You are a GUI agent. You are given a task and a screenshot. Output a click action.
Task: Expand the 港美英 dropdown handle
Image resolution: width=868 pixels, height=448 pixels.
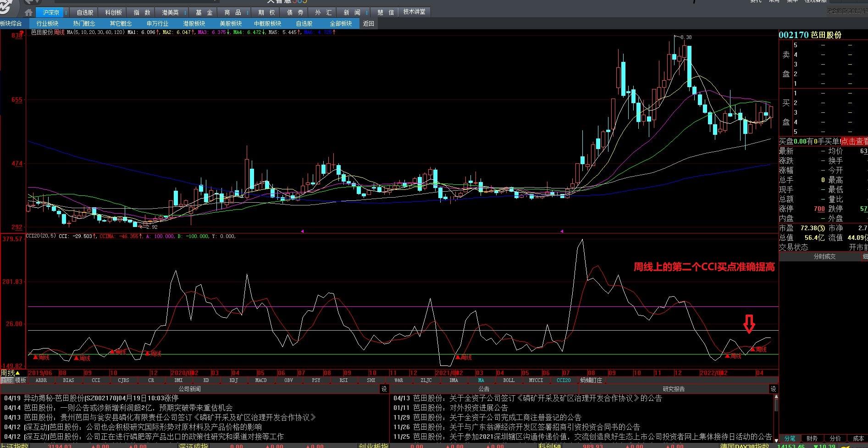tap(186, 13)
